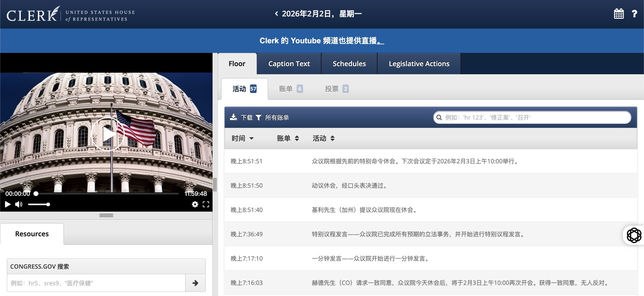Start video with small play button
644x296 pixels.
click(8, 204)
